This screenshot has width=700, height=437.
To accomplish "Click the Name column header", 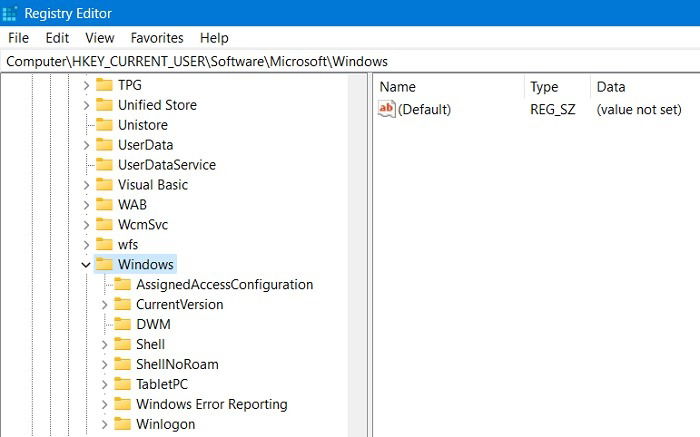I will [449, 87].
